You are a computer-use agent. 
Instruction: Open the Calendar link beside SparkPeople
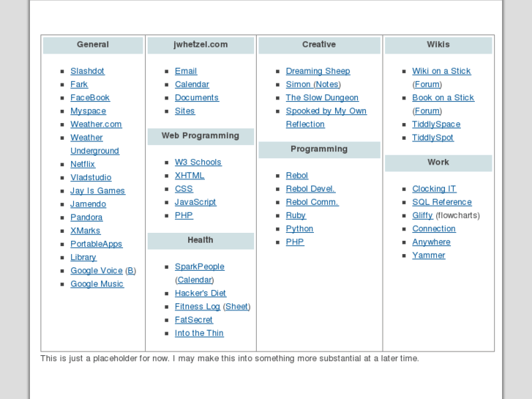click(x=195, y=280)
